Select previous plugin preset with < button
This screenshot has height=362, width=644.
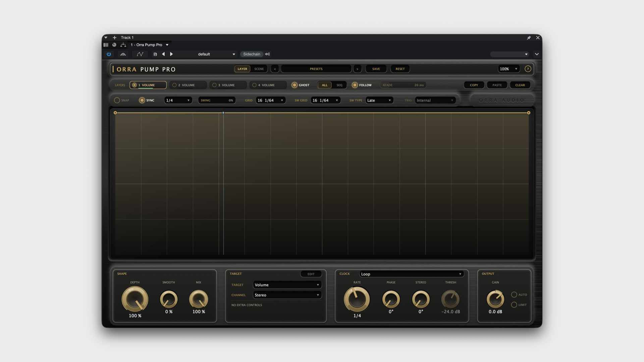(x=275, y=69)
